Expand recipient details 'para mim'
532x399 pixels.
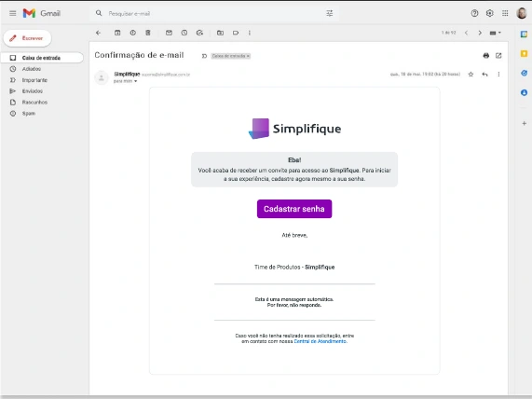tap(135, 81)
